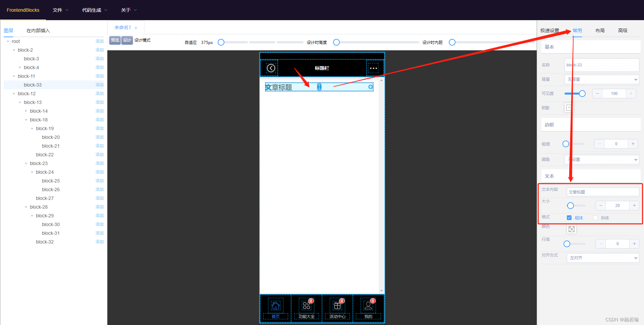This screenshot has height=325, width=644.
Task: Enable the 斜体 italic checkbox
Action: tap(595, 218)
